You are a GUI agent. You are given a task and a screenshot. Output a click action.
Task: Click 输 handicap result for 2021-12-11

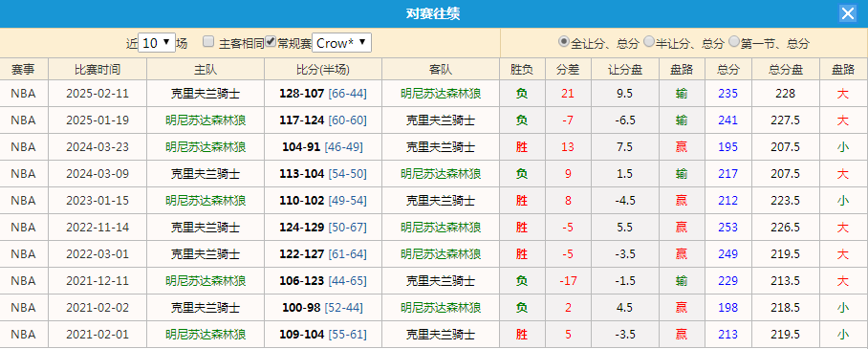(682, 281)
